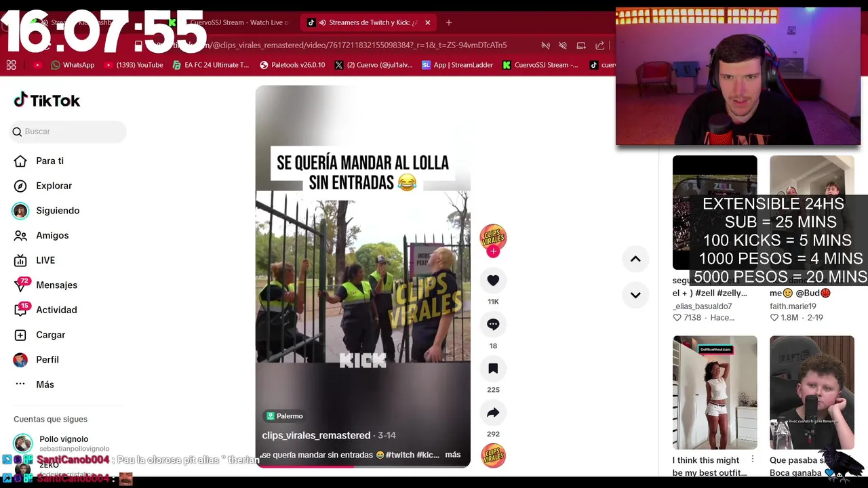Like the video with the heart showing 11K
This screenshot has height=488, width=868.
(x=493, y=281)
